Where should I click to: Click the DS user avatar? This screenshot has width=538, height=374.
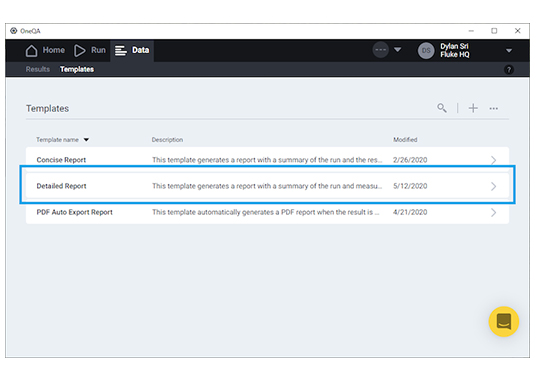click(x=426, y=50)
